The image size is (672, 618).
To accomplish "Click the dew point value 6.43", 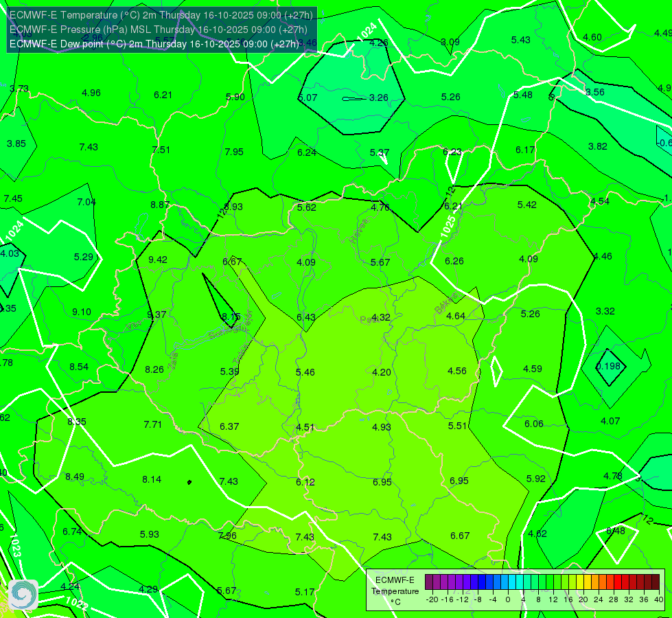I will coord(306,317).
